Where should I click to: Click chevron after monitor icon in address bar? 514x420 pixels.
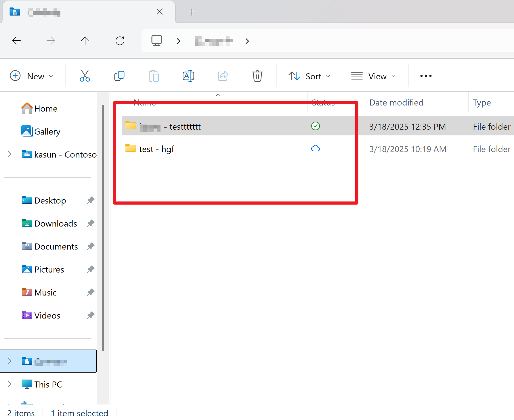click(179, 41)
